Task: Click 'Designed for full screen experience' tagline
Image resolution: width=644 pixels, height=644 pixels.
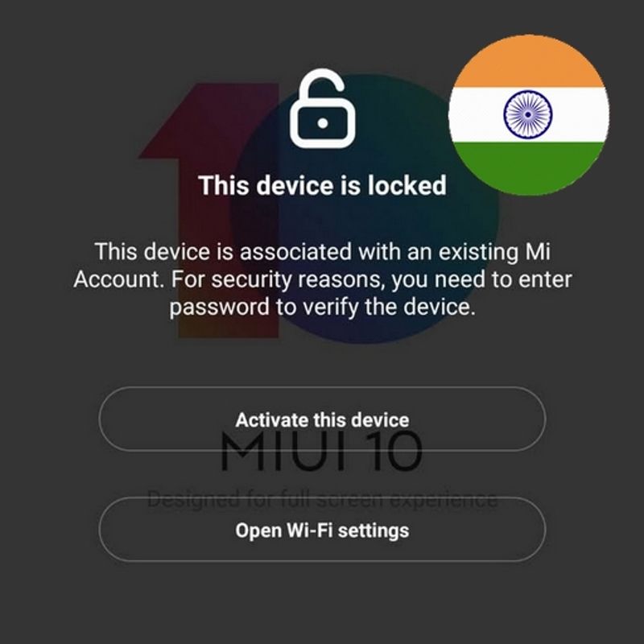Action: 323,500
